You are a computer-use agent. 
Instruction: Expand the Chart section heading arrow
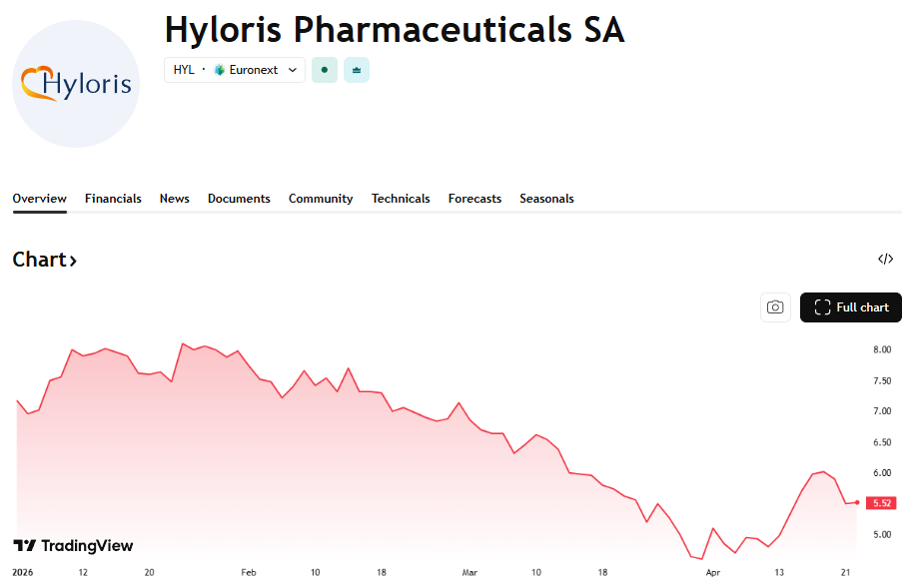[x=73, y=261]
